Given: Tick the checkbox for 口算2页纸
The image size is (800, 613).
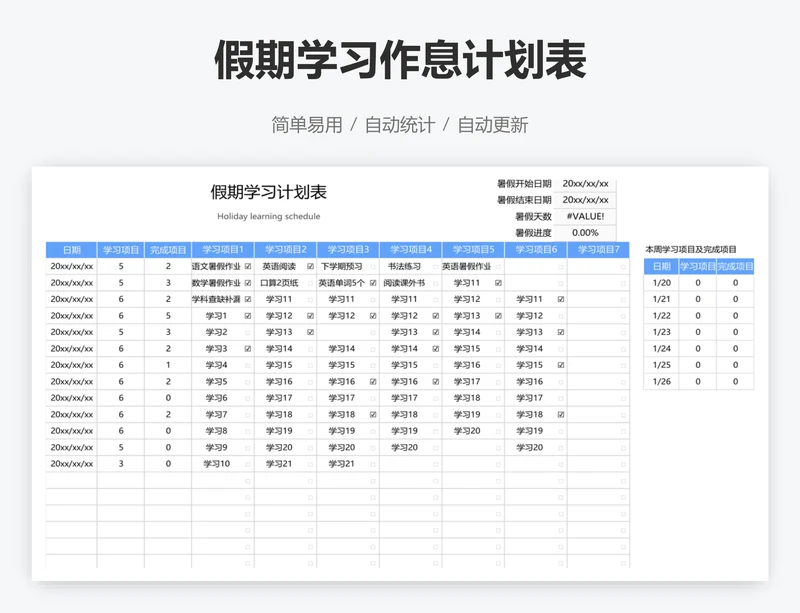Looking at the screenshot, I should tap(310, 283).
